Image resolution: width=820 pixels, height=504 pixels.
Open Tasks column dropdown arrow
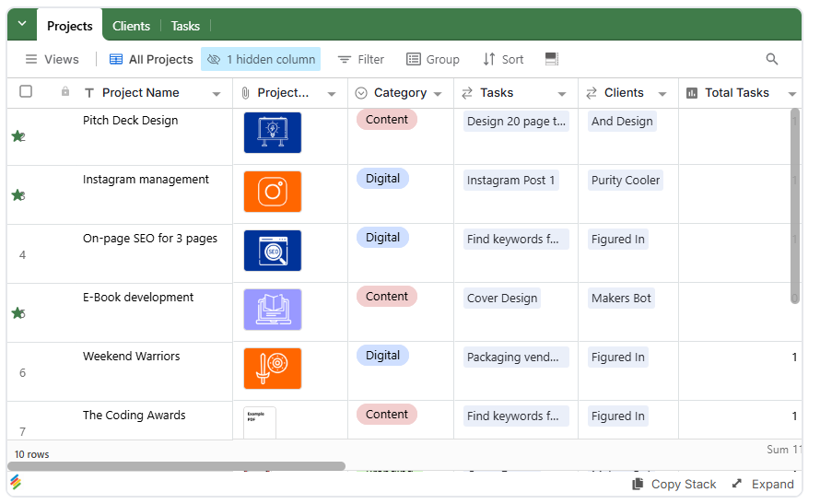[562, 94]
